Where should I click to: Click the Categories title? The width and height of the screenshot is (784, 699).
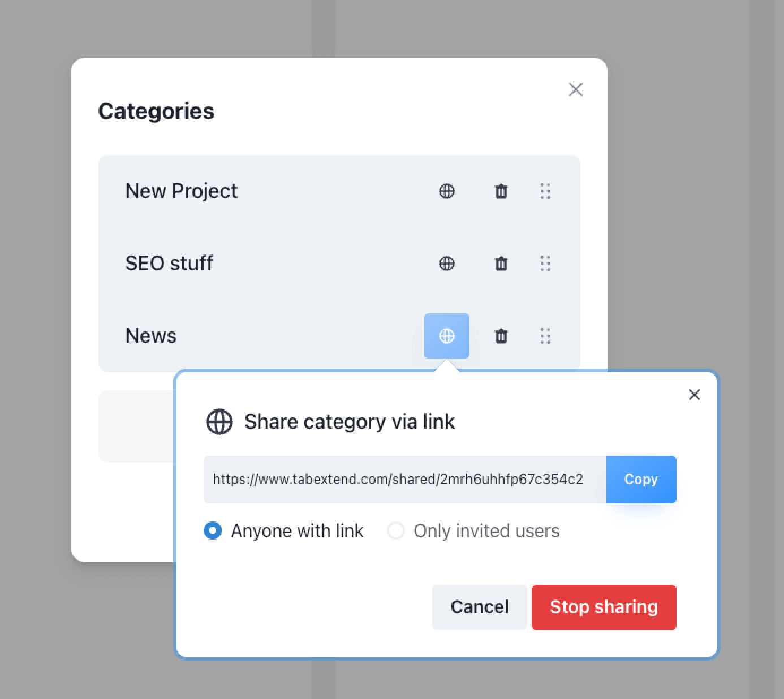(x=156, y=111)
